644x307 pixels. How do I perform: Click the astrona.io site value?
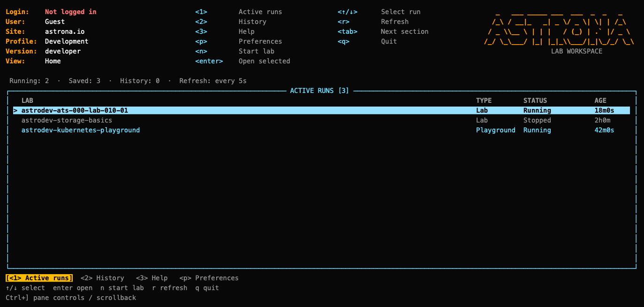click(65, 31)
